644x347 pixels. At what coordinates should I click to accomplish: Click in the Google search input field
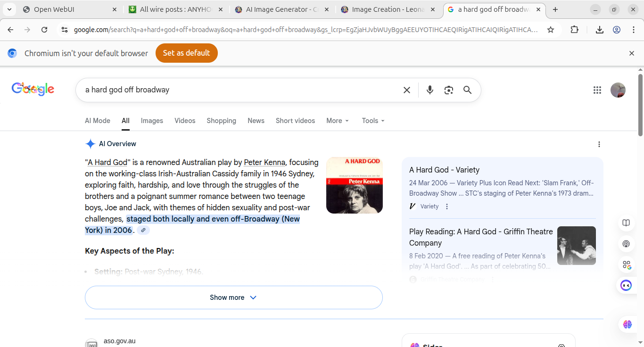[x=236, y=90]
